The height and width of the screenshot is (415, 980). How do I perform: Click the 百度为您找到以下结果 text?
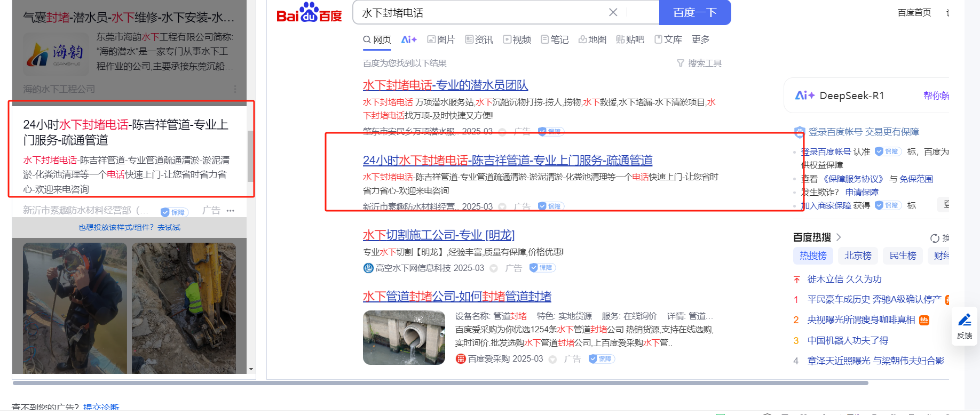coord(405,63)
